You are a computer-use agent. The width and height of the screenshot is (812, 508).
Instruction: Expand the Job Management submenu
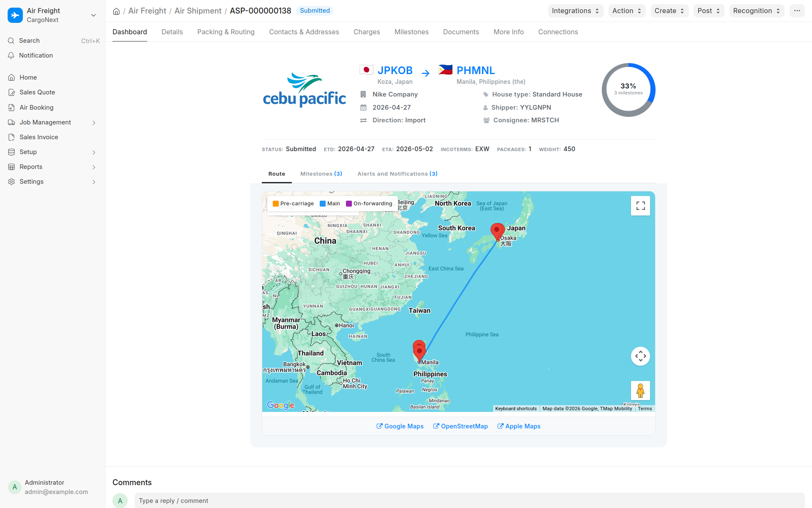(x=94, y=123)
